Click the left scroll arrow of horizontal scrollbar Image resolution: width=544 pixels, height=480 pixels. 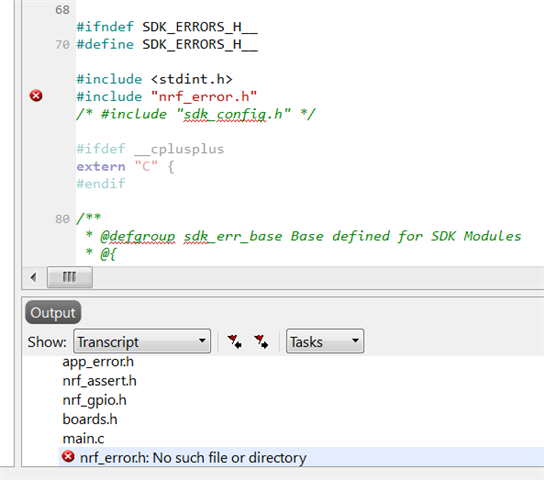tap(33, 277)
